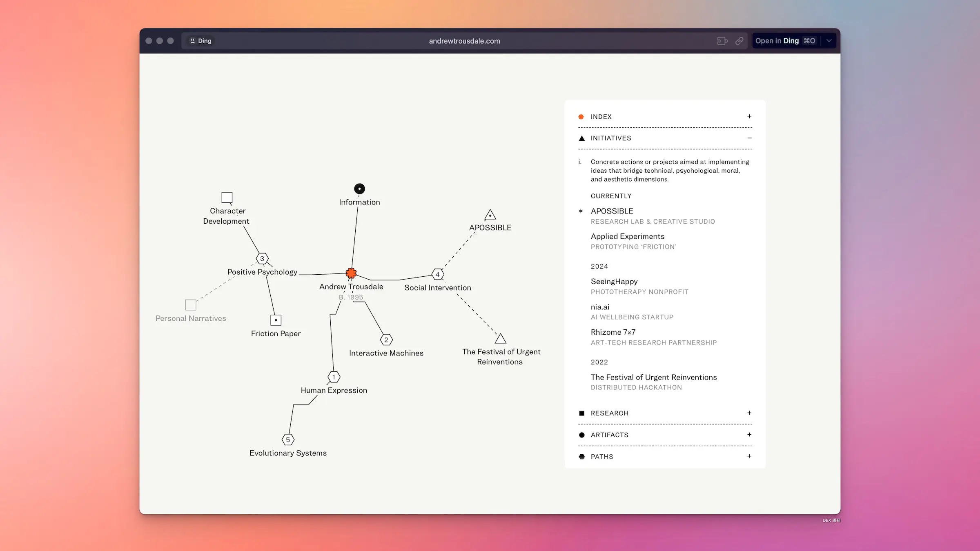
Task: Click the orange Andrew Trousdale center node
Action: coord(351,274)
